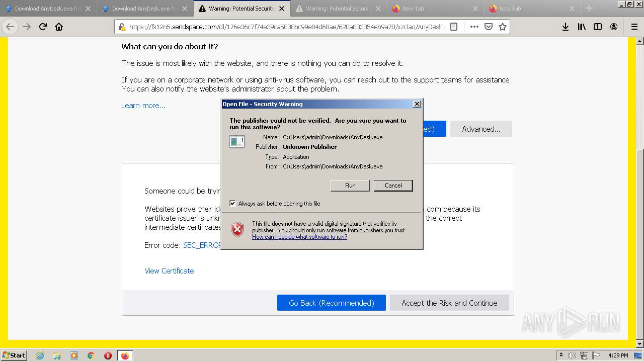Show hidden system tray icons
The height and width of the screenshot is (362, 644).
561,355
